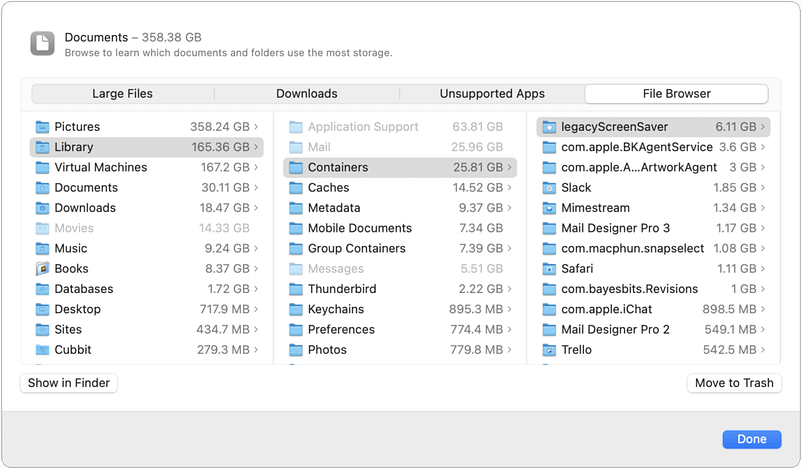
Task: Expand the Caches folder chevron
Action: click(x=510, y=188)
